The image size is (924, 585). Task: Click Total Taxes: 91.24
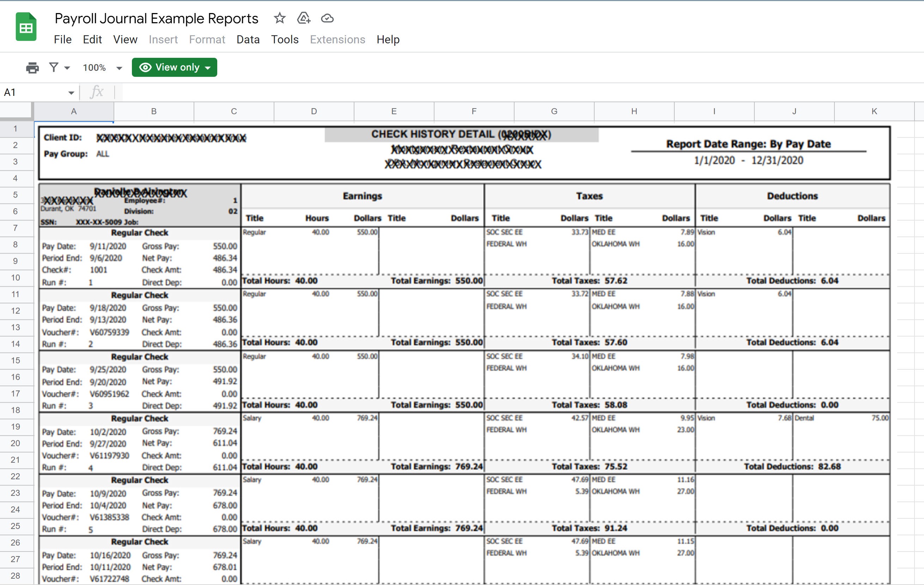(589, 529)
